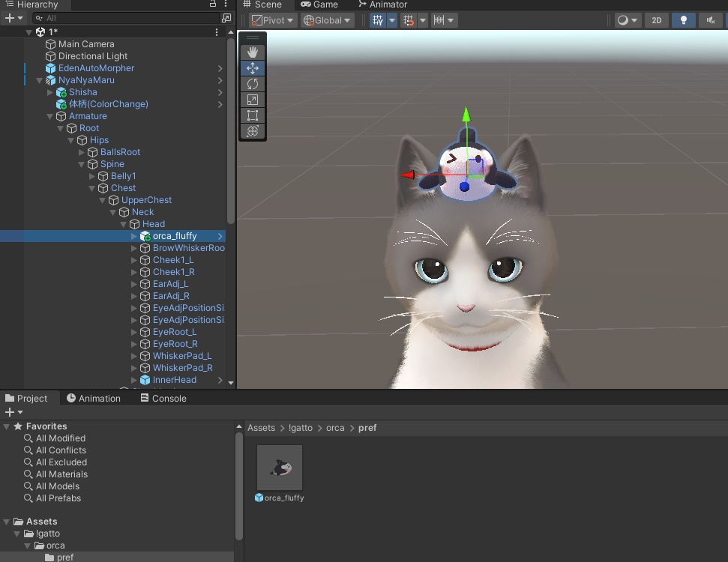The image size is (728, 562).
Task: Expand Shisha object
Action: (50, 92)
